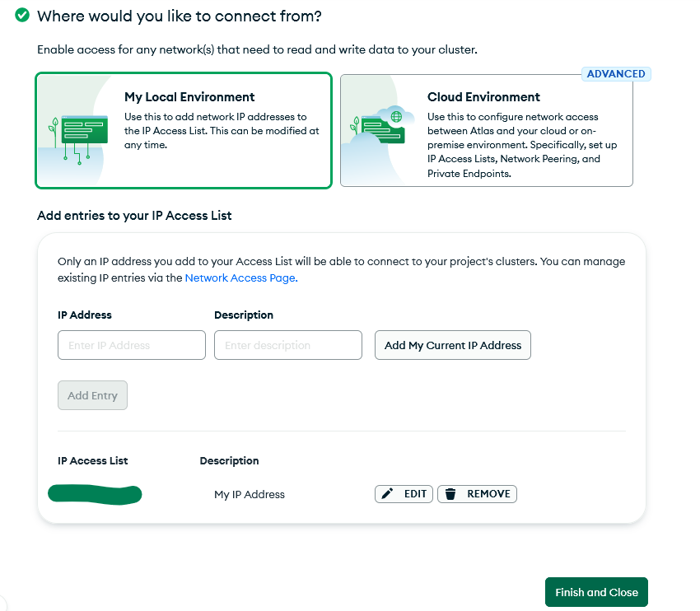The image size is (700, 611).
Task: Click the trash can icon for the IP entry
Action: coord(450,494)
